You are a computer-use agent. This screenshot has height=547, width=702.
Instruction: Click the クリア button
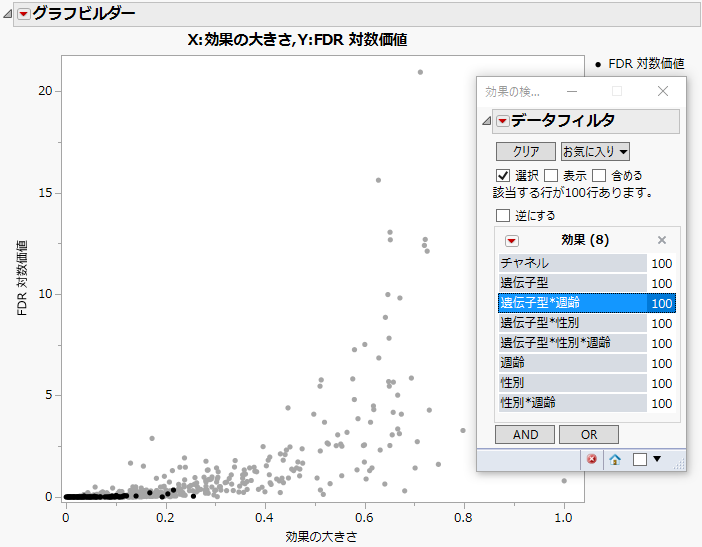pos(526,152)
